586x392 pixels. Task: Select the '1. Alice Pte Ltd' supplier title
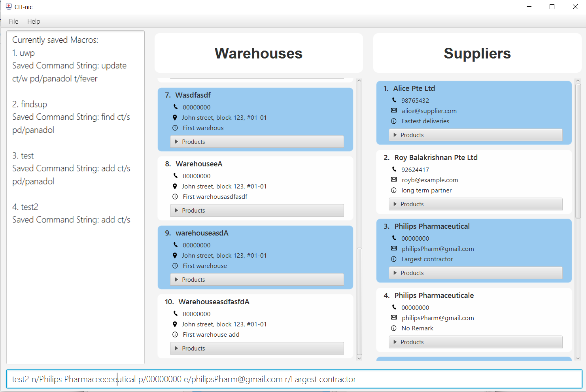(x=409, y=88)
